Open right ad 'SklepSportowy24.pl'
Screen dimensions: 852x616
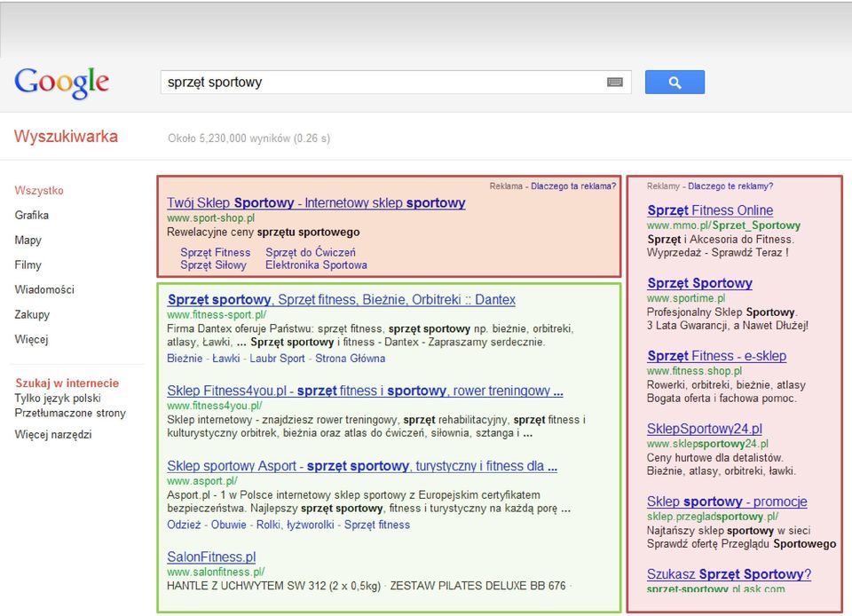point(705,429)
